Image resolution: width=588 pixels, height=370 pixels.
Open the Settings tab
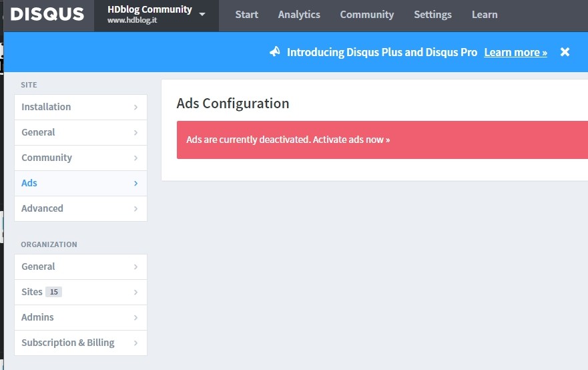tap(432, 15)
